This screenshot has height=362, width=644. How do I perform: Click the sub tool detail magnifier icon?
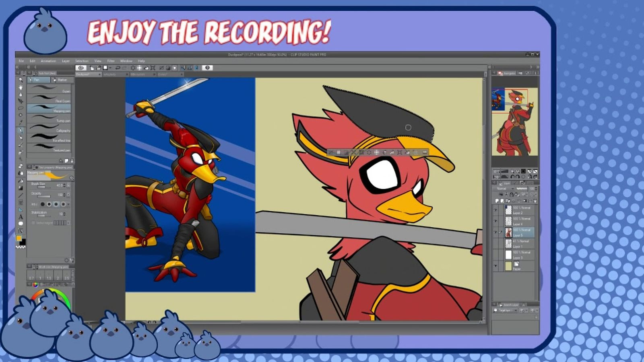point(72,177)
